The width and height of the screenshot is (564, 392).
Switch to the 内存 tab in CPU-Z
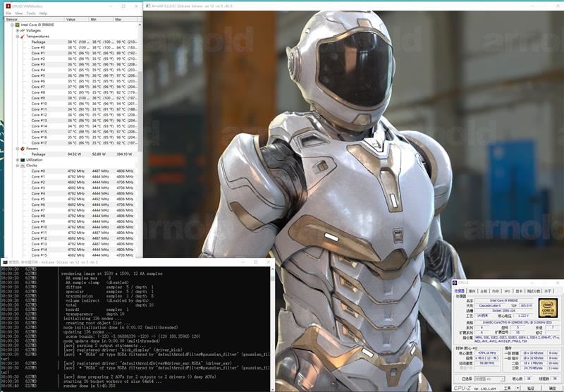[x=496, y=291]
